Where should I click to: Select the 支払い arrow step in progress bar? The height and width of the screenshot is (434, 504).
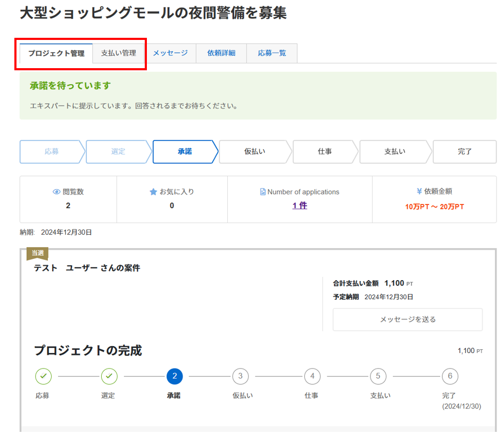(x=394, y=152)
